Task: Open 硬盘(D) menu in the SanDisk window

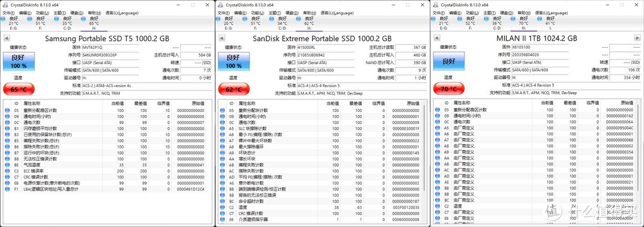Action: [292, 13]
